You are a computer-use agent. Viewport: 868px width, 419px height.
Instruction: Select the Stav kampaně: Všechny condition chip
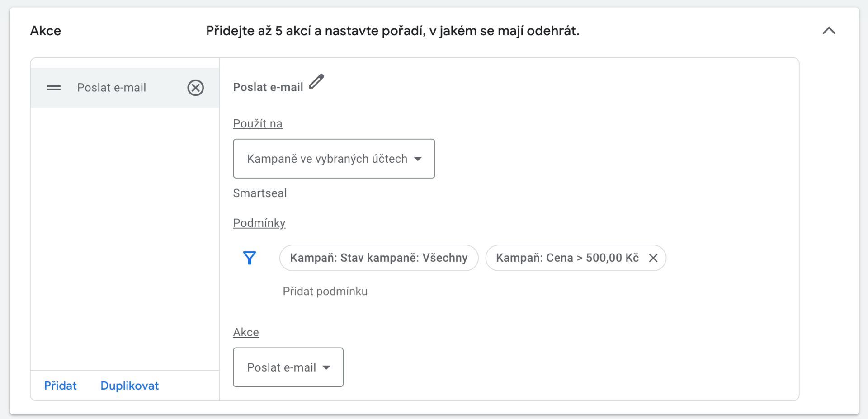point(378,258)
